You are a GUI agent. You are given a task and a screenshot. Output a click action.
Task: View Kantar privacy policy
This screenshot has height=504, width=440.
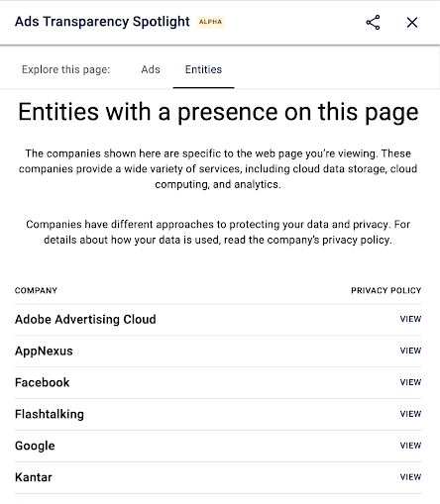(410, 477)
